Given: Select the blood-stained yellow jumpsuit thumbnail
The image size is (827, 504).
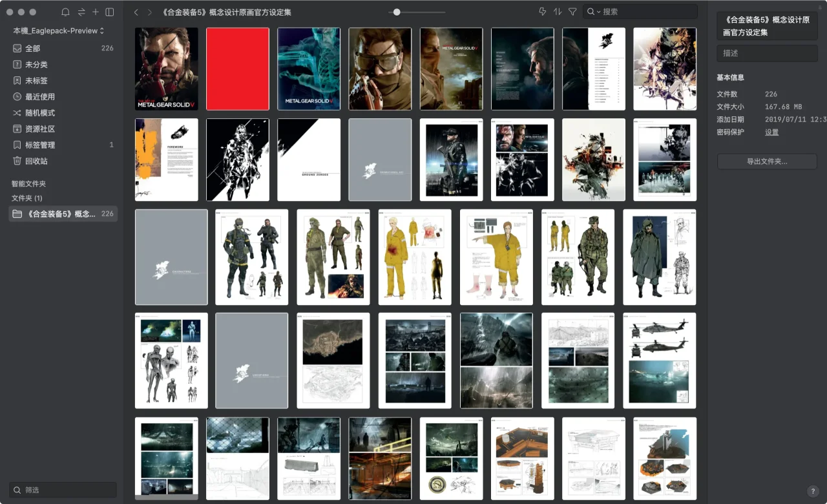Looking at the screenshot, I should (415, 257).
